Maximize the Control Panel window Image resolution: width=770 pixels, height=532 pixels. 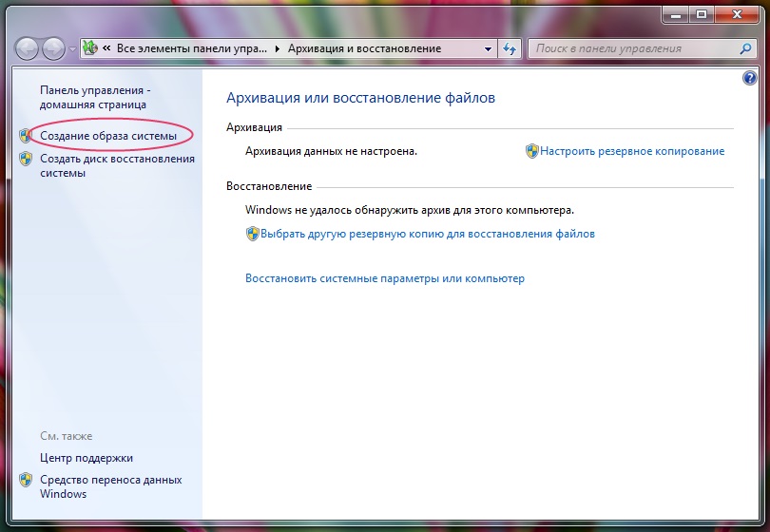click(x=702, y=14)
